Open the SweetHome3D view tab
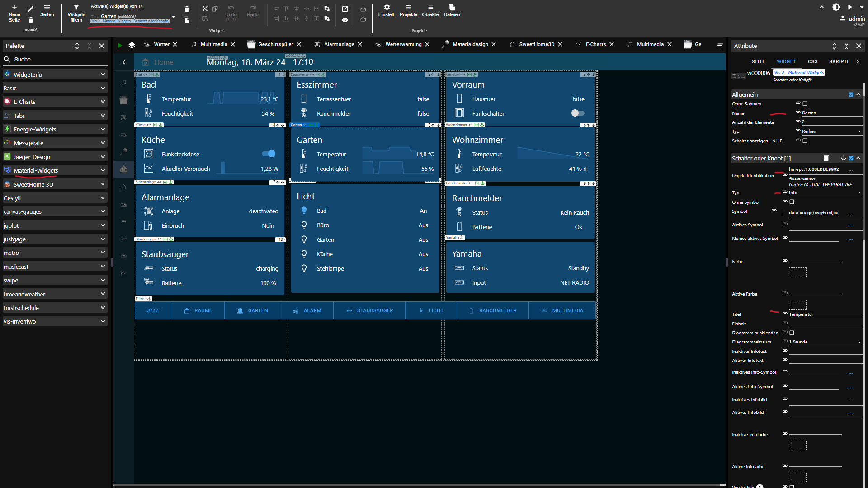This screenshot has width=868, height=488. click(536, 44)
